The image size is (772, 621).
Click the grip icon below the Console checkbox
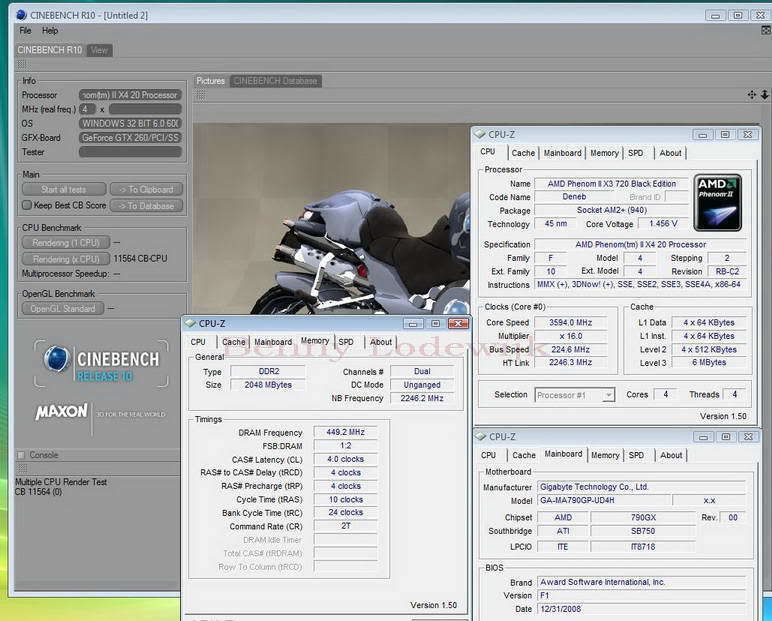tap(21, 468)
